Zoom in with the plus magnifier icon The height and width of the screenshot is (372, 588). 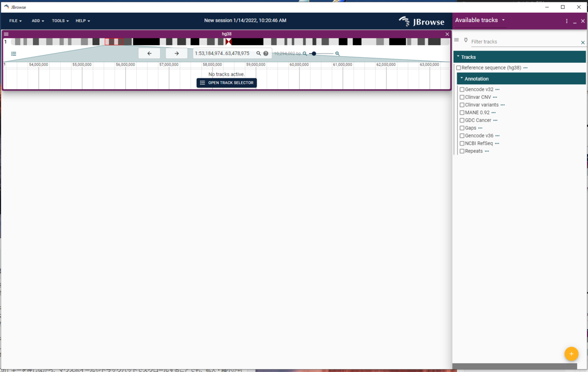[337, 53]
